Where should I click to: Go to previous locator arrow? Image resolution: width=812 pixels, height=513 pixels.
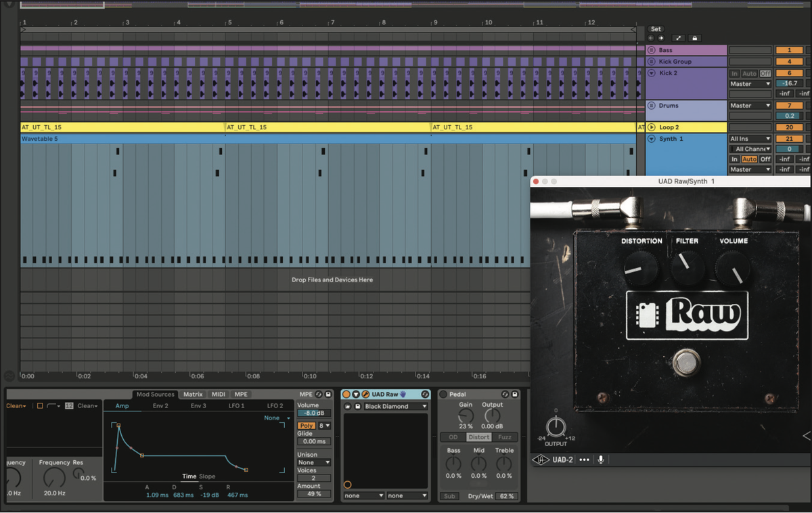point(651,39)
